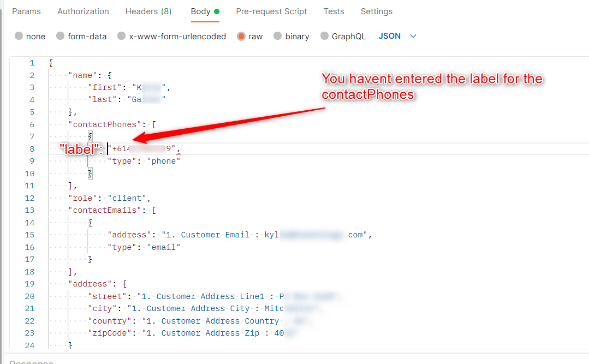Click the "address" object key on line 19

pyautogui.click(x=90, y=284)
